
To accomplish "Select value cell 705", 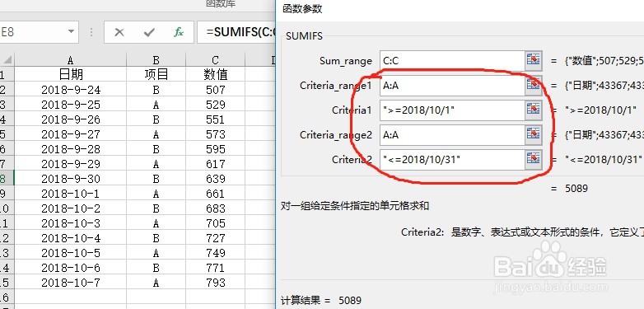I will point(215,222).
